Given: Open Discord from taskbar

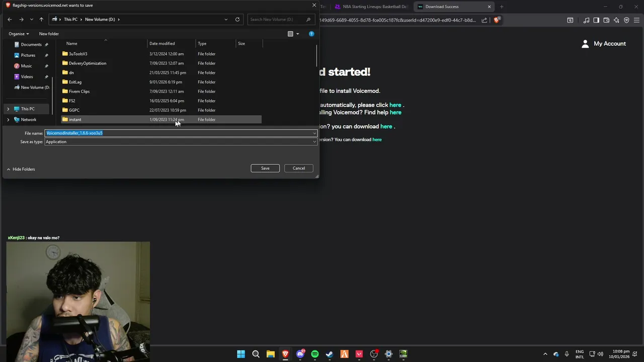Looking at the screenshot, I should coord(300,354).
